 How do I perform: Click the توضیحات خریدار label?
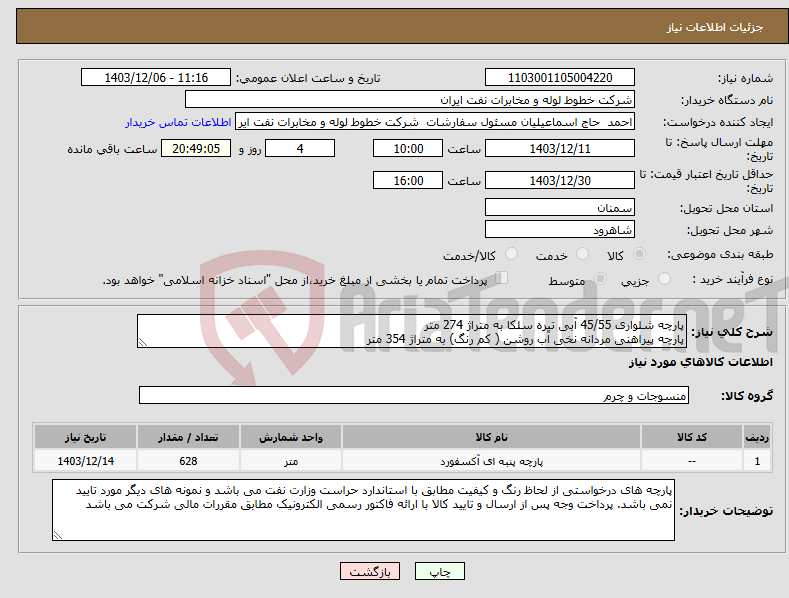726,511
